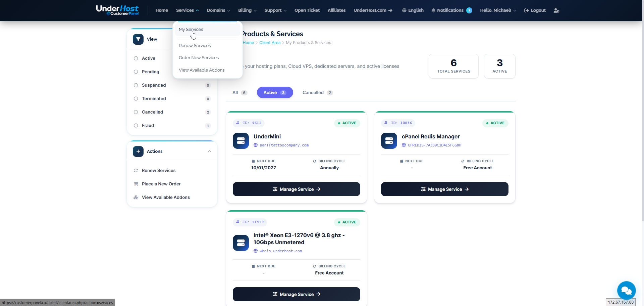Select the Suspended status radio filter
This screenshot has width=644, height=306.
point(136,85)
